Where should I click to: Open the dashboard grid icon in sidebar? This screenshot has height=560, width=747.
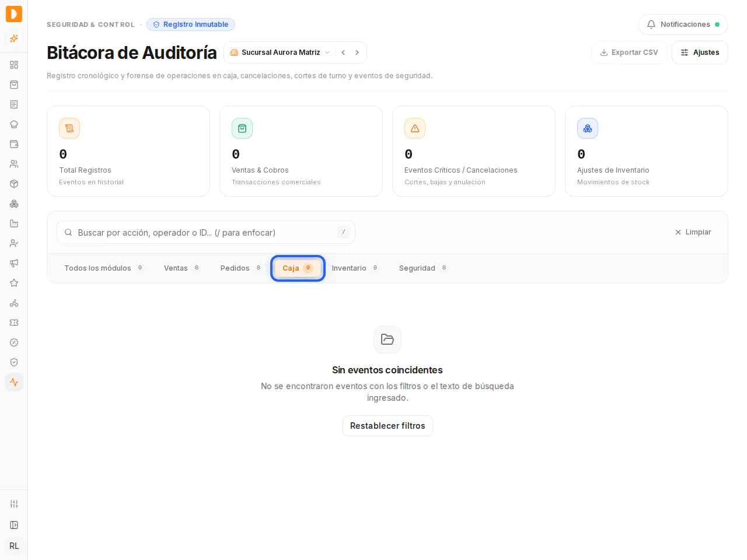(x=14, y=65)
